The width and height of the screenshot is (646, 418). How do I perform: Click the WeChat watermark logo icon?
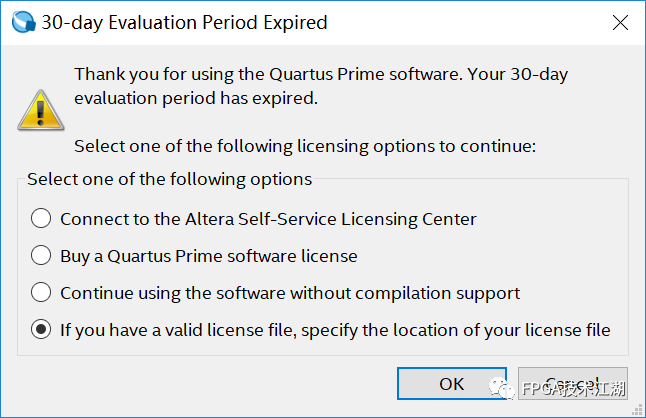(x=502, y=388)
